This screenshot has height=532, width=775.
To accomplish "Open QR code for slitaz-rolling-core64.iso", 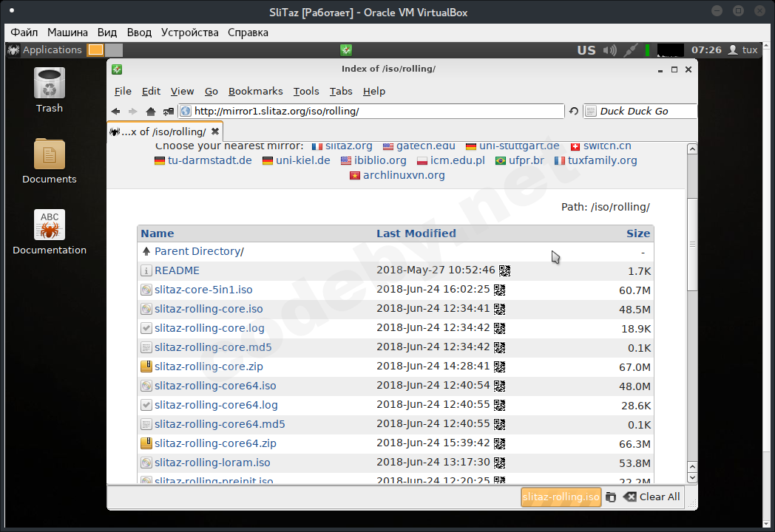I will coord(499,386).
